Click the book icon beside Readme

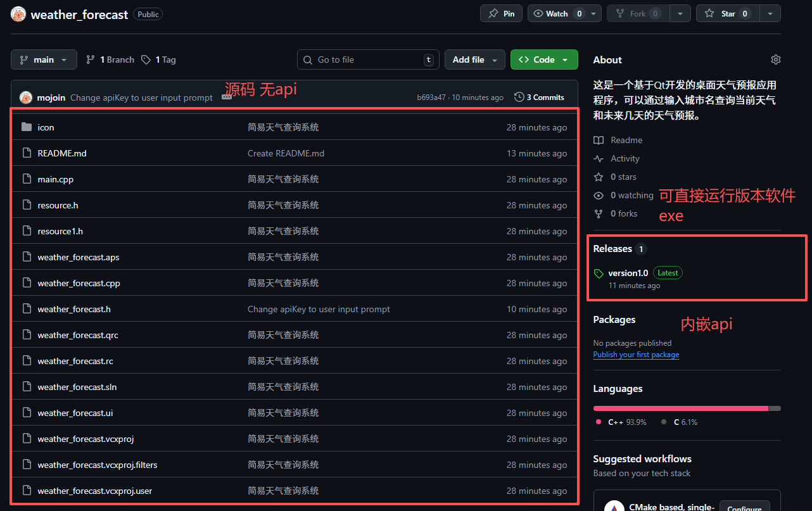(x=599, y=140)
